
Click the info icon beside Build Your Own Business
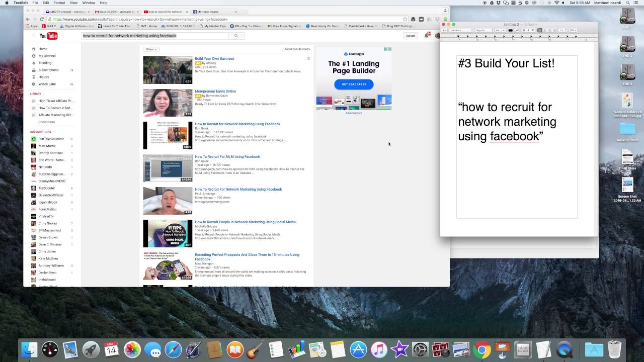pos(308,58)
